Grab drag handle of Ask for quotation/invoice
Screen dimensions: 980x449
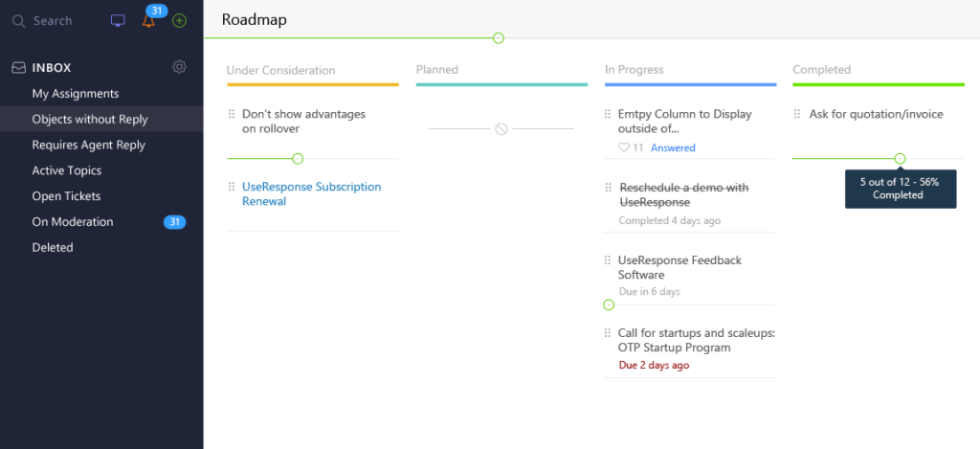click(x=797, y=114)
